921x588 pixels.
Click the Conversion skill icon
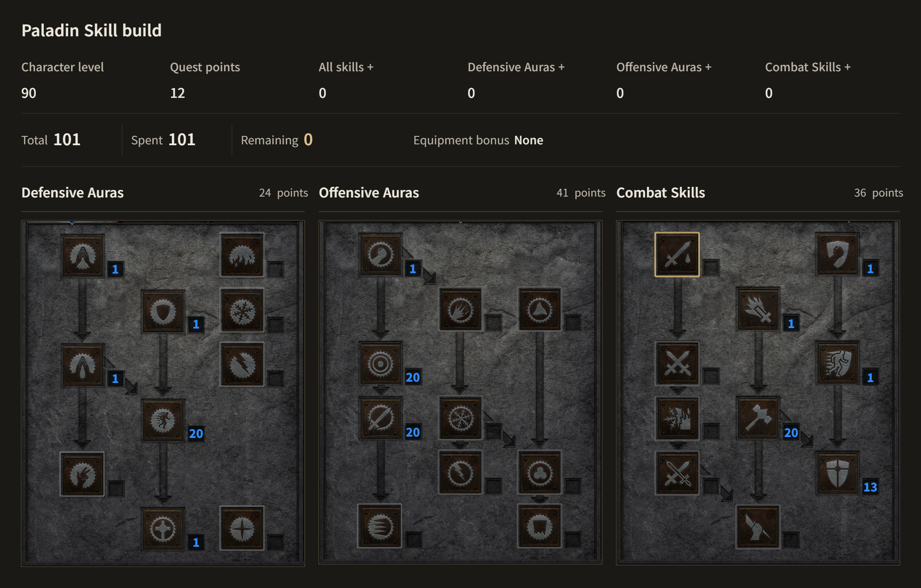pyautogui.click(x=677, y=473)
